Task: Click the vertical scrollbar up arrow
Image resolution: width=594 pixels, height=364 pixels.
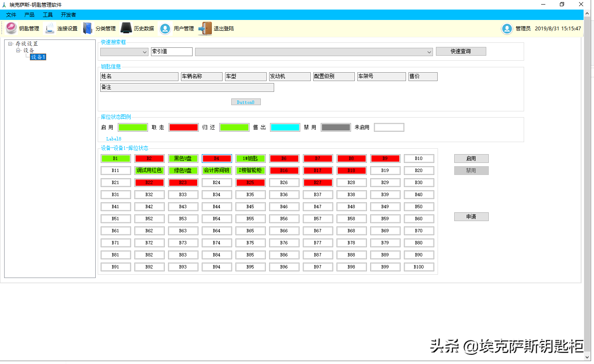Action: 587,13
